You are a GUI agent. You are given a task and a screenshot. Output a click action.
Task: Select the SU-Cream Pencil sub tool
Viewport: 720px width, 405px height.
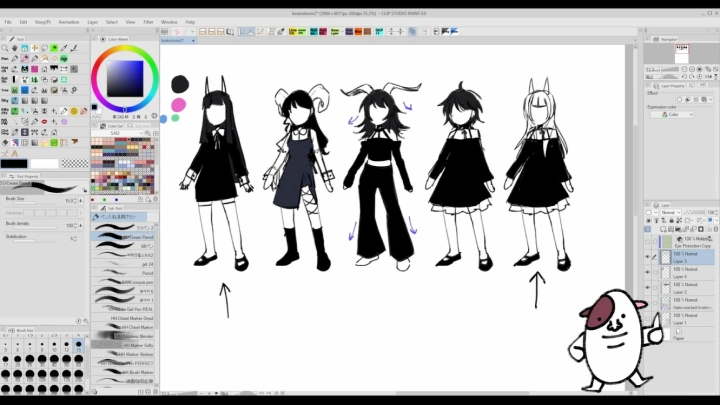click(123, 237)
